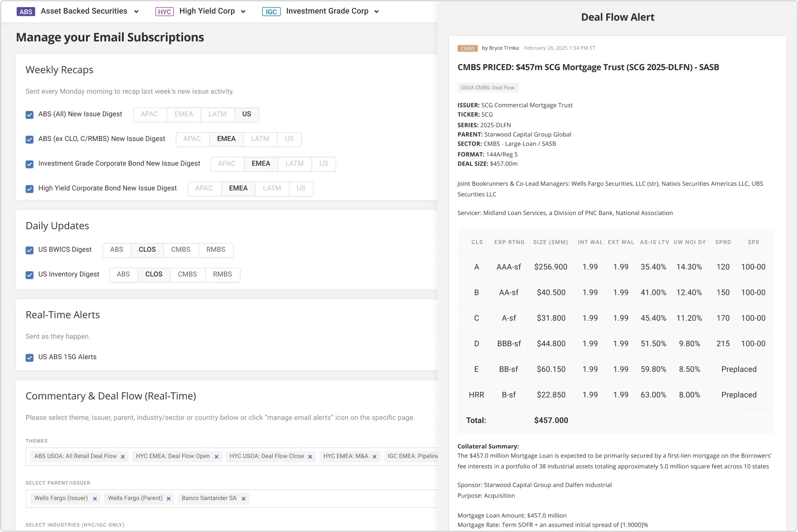Viewport: 798px width, 532px height.
Task: Remove Wells Fargo (Issuer) tag
Action: pyautogui.click(x=95, y=499)
